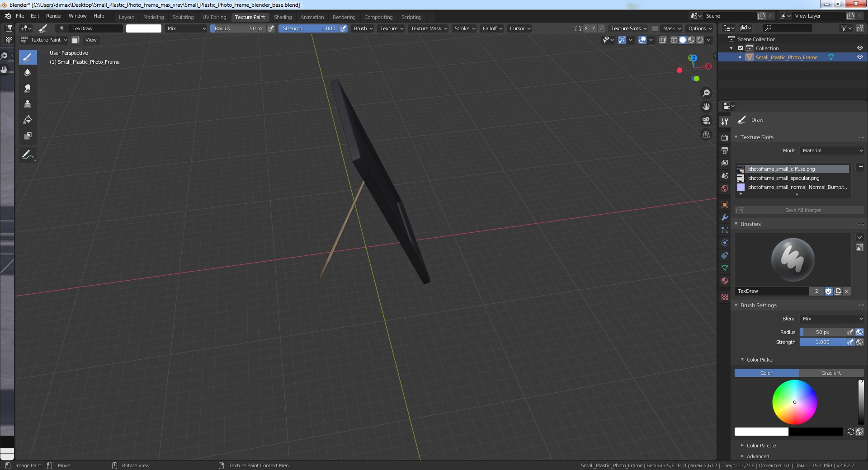Screen dimensions: 868x470
Task: Select the Annotate tool
Action: click(28, 155)
